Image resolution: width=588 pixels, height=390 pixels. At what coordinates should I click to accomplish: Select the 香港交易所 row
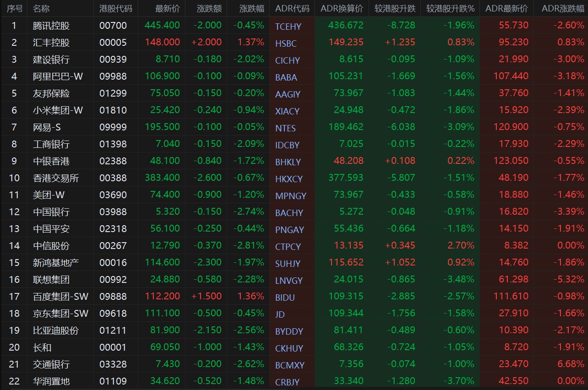click(x=294, y=178)
